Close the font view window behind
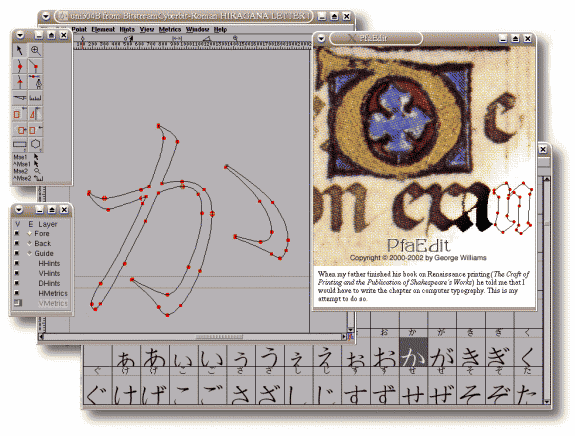The height and width of the screenshot is (436, 575). (543, 149)
